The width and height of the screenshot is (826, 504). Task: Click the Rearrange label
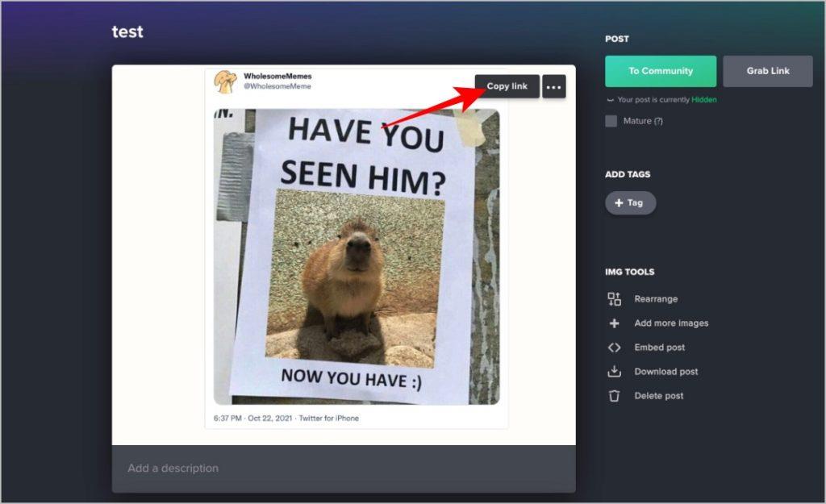coord(656,299)
